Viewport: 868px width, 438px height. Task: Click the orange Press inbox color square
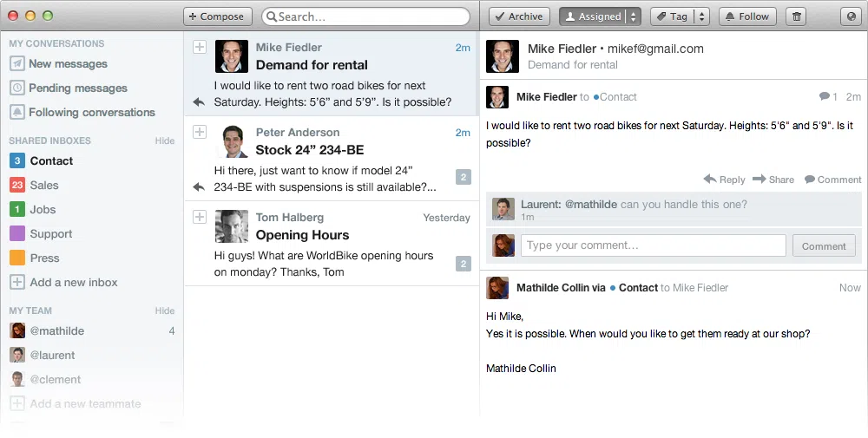[x=17, y=258]
